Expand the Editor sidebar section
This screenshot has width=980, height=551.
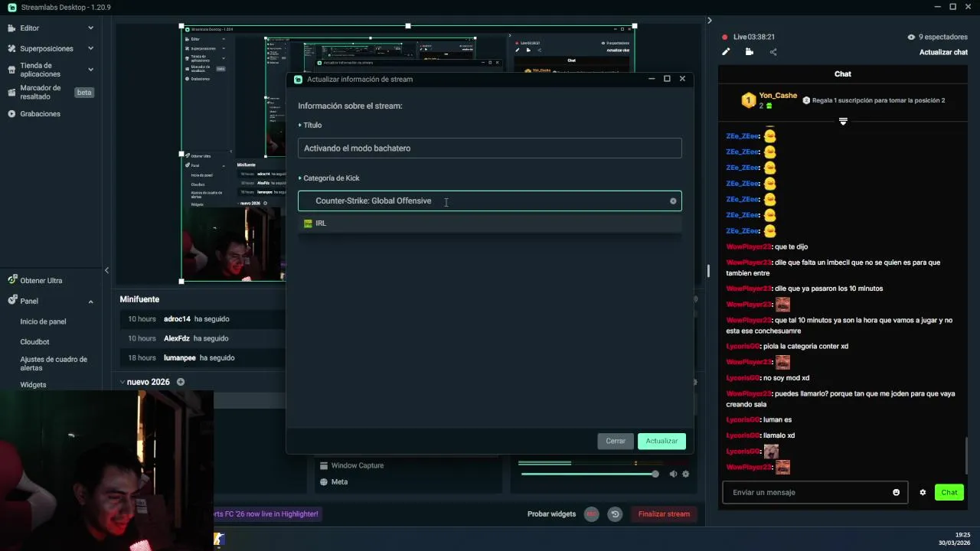[x=90, y=28]
